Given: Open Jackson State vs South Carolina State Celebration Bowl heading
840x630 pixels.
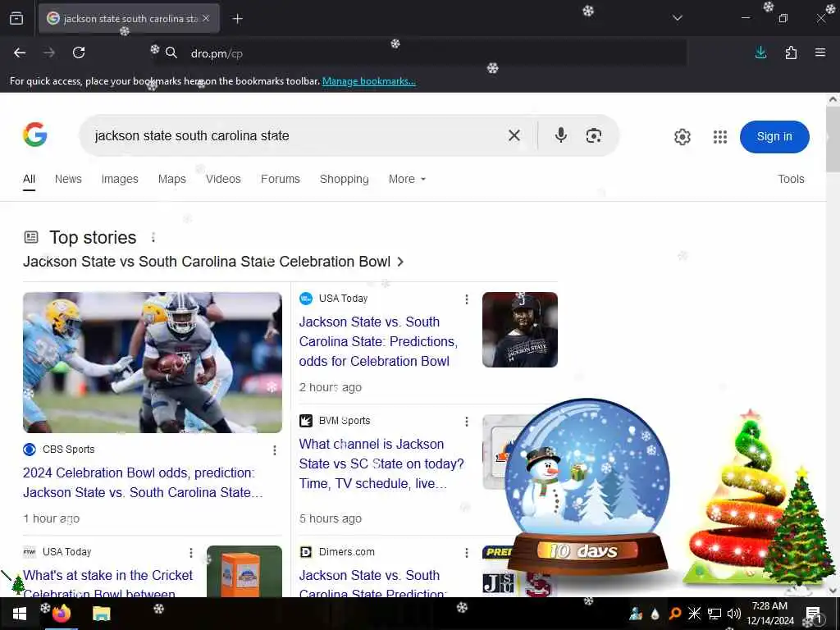Looking at the screenshot, I should pyautogui.click(x=213, y=262).
